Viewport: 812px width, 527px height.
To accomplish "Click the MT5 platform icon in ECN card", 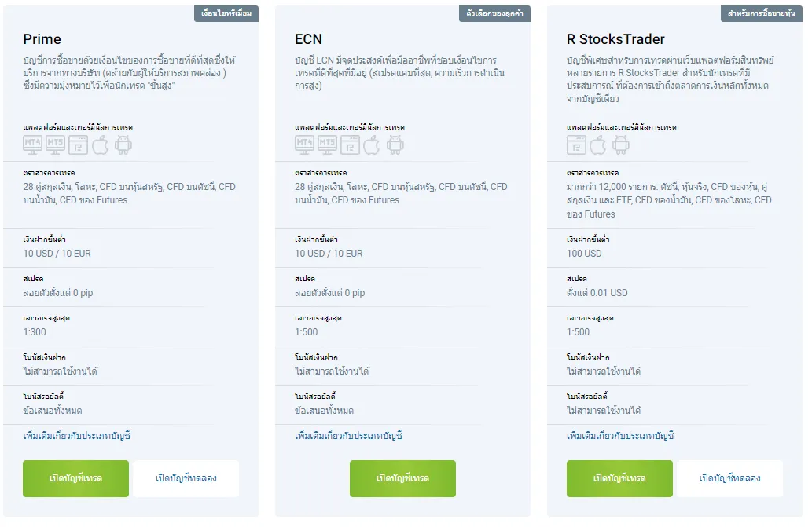I will pyautogui.click(x=327, y=145).
